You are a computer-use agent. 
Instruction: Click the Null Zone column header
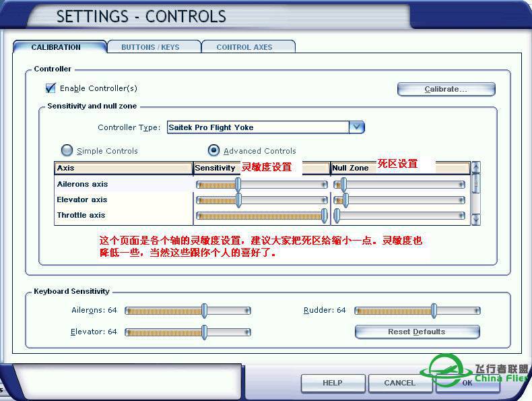[x=401, y=168]
